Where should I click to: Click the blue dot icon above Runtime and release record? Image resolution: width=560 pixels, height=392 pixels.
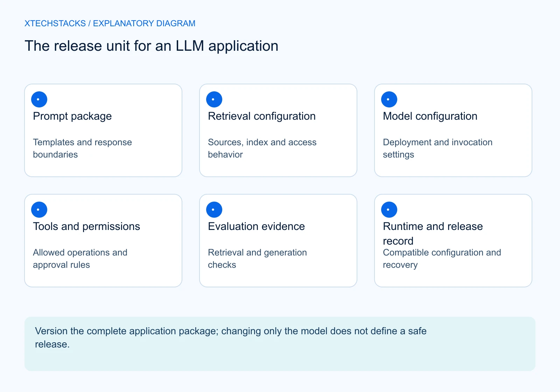[x=389, y=210]
